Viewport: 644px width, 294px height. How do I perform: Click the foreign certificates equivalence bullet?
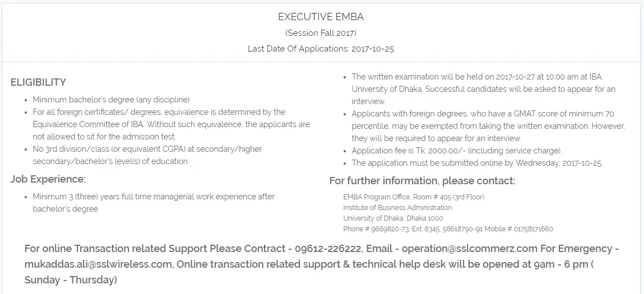tap(171, 124)
